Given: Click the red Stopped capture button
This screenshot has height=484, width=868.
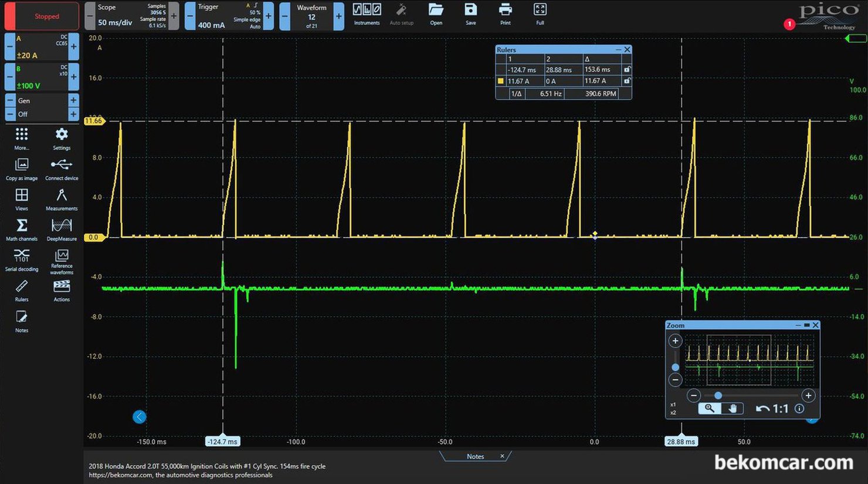Looking at the screenshot, I should click(x=42, y=16).
